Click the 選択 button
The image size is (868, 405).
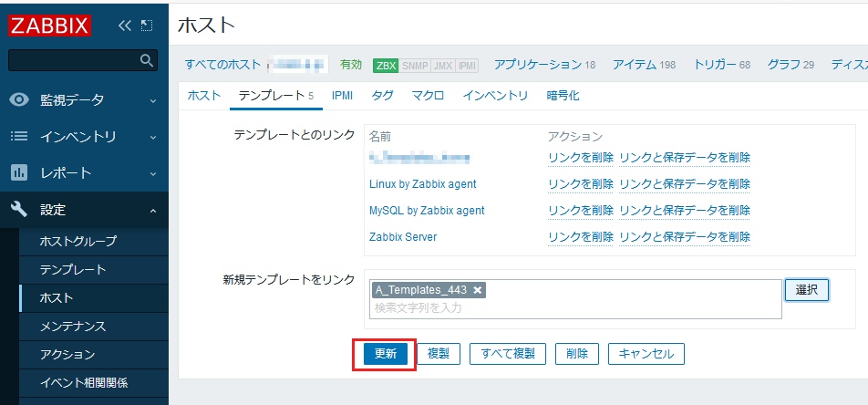pyautogui.click(x=807, y=290)
